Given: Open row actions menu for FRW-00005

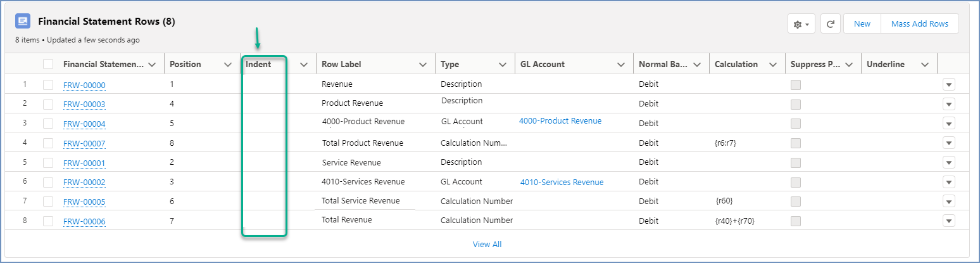Looking at the screenshot, I should tap(948, 202).
